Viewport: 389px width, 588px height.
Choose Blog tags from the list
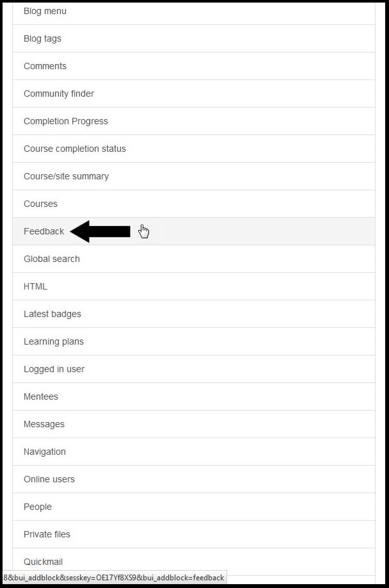pos(194,38)
